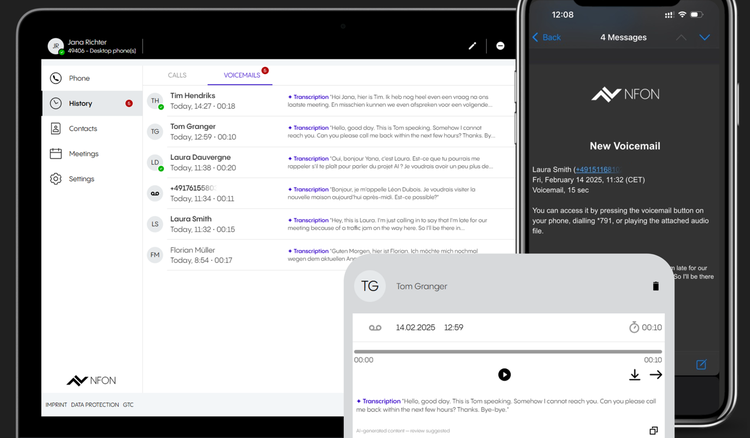This screenshot has height=438, width=750.
Task: Open the GTC footer link
Action: tap(128, 405)
